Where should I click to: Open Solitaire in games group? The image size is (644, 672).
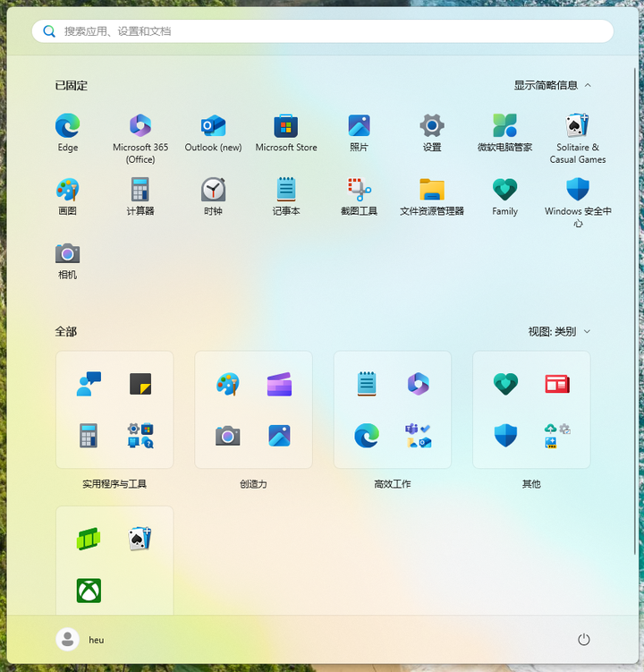(x=140, y=539)
